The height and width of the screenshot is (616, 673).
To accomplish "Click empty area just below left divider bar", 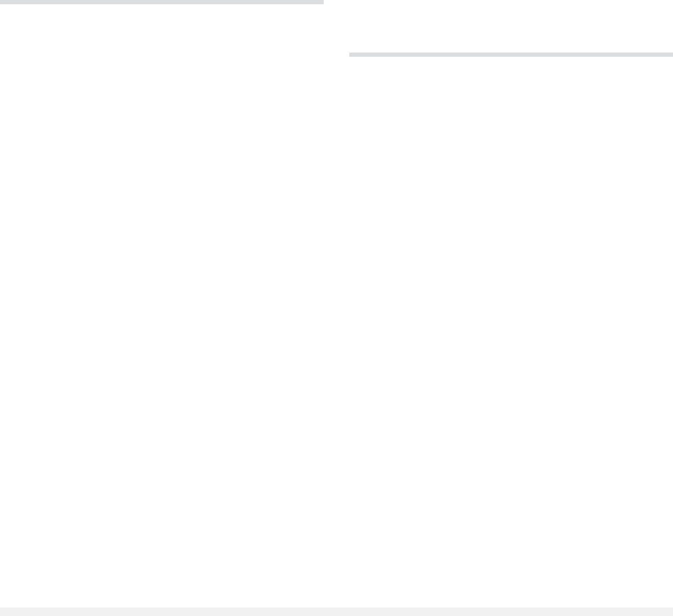I will click(162, 13).
